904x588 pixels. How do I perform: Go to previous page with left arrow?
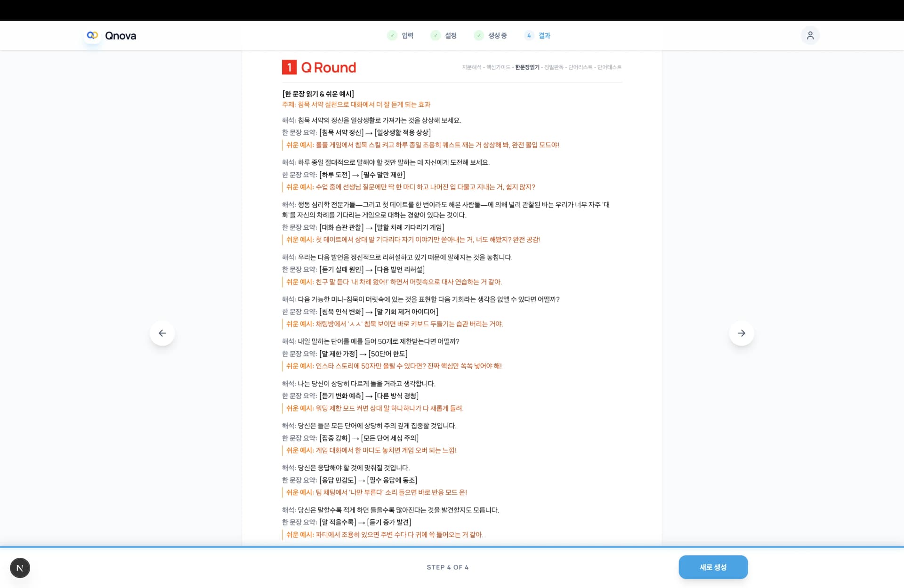pos(162,333)
